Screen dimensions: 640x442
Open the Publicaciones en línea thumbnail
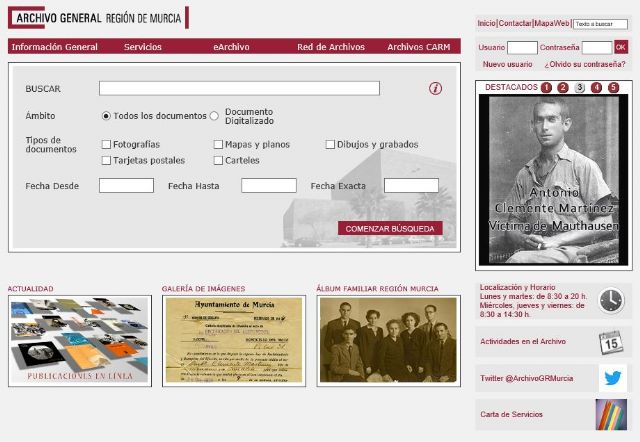tap(80, 341)
